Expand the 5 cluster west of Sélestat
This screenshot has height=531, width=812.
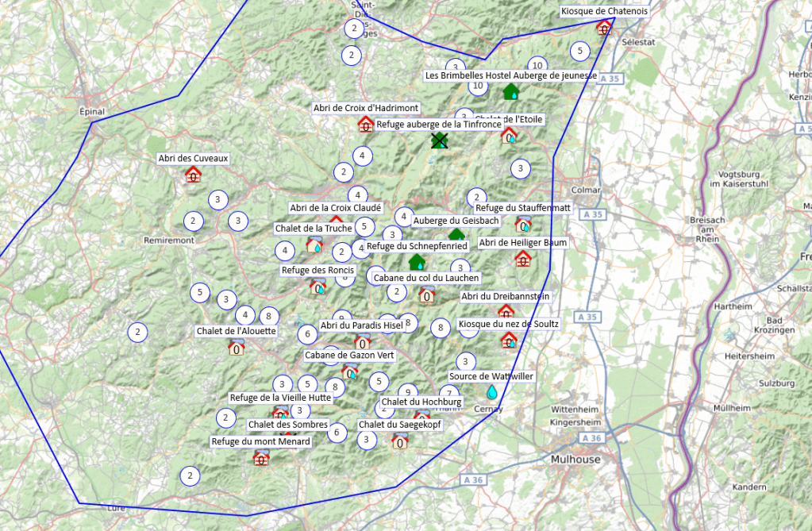(x=580, y=52)
